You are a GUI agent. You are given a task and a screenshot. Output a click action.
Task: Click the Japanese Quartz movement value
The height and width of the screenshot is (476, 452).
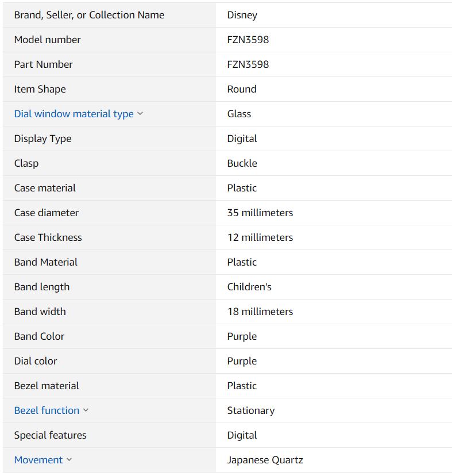click(x=265, y=460)
